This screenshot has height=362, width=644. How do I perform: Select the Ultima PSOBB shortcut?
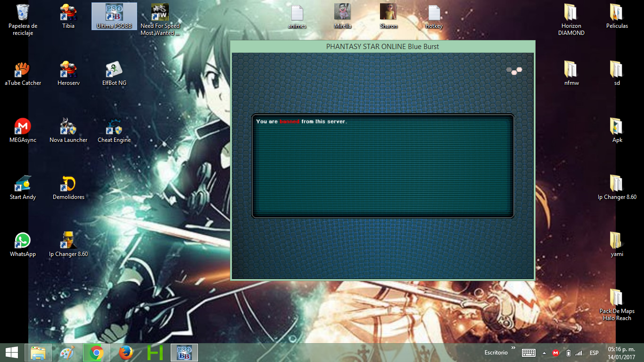pos(114,16)
